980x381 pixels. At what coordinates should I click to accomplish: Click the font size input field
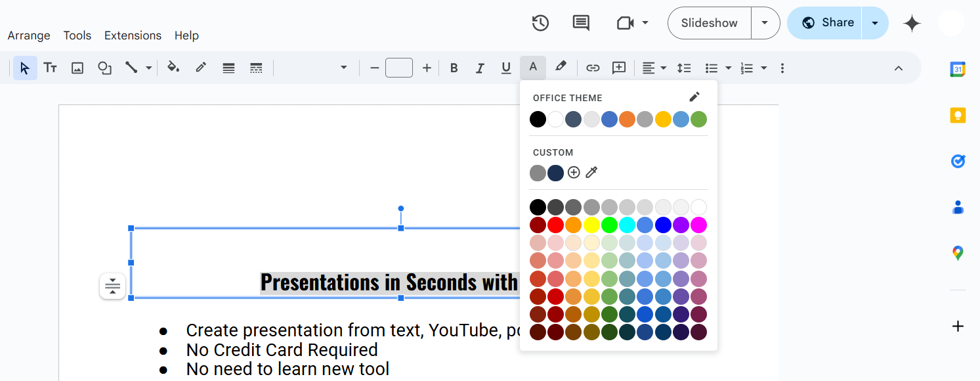399,68
